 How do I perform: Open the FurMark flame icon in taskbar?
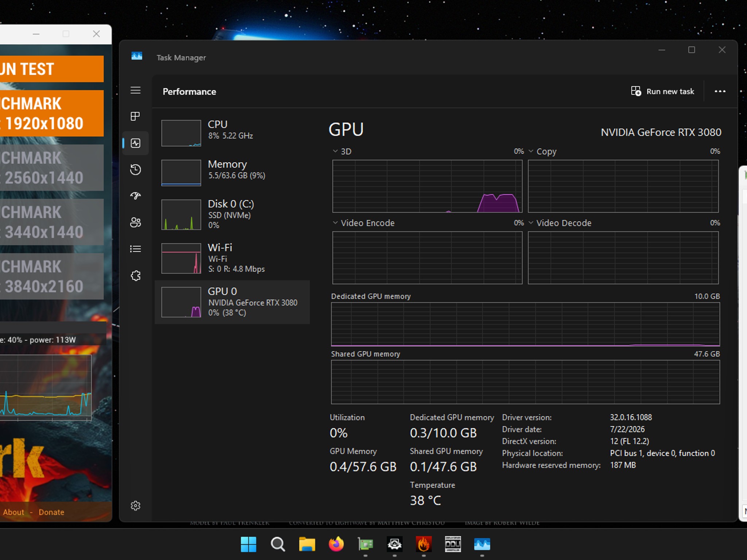[424, 544]
